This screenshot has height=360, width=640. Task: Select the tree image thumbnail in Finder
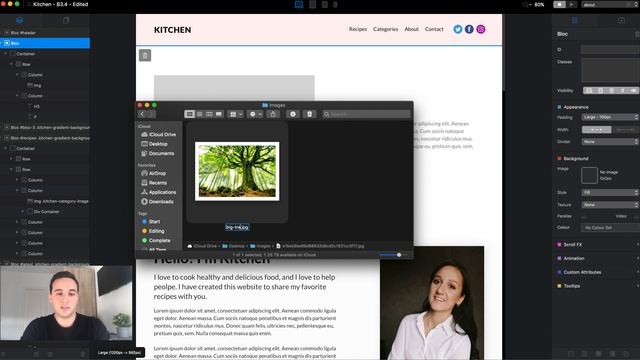237,171
